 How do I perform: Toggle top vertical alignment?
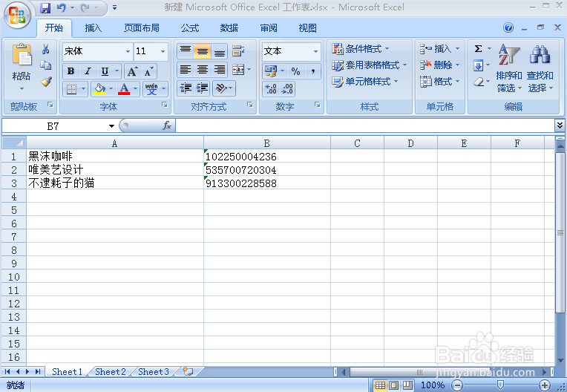[x=186, y=51]
